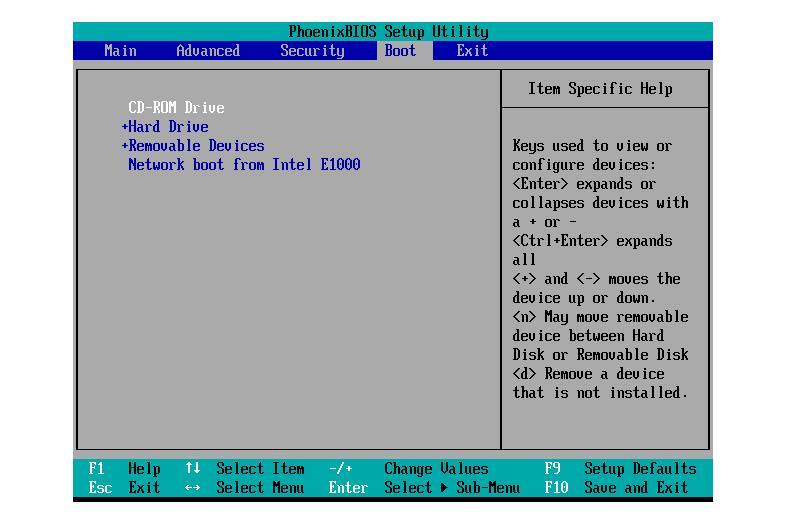This screenshot has height=524, width=786.
Task: Click the -/+ Change Values legend
Action: [409, 469]
